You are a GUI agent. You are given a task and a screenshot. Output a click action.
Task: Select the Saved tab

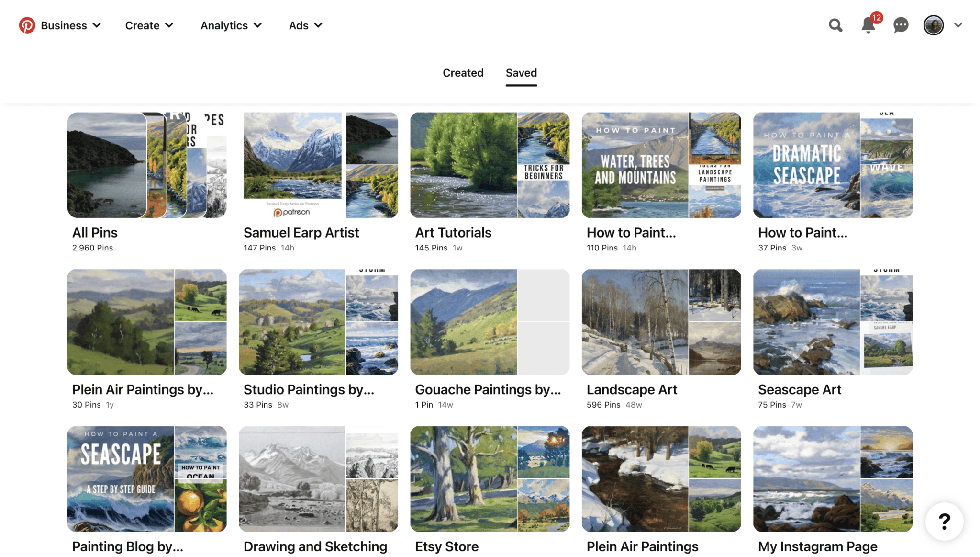point(521,73)
